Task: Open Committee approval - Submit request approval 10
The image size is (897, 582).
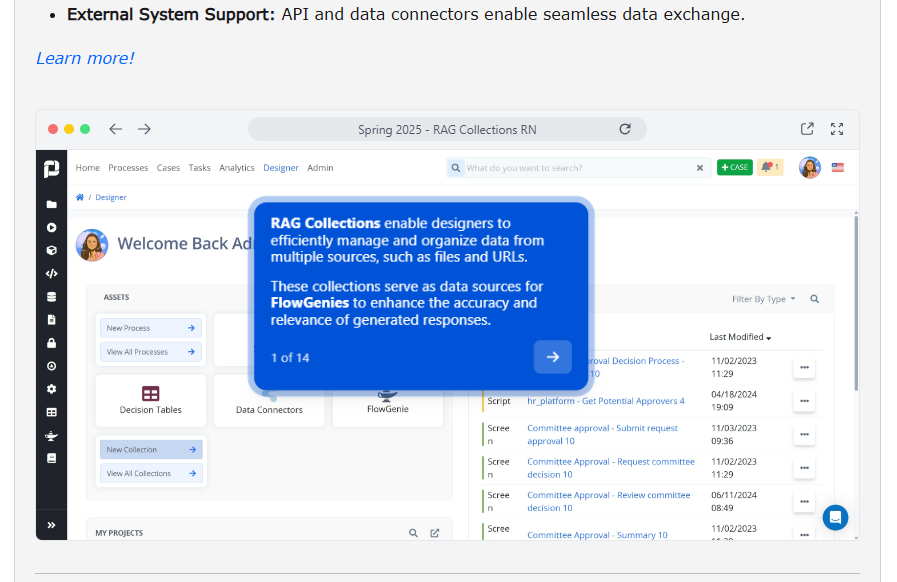Action: [602, 434]
